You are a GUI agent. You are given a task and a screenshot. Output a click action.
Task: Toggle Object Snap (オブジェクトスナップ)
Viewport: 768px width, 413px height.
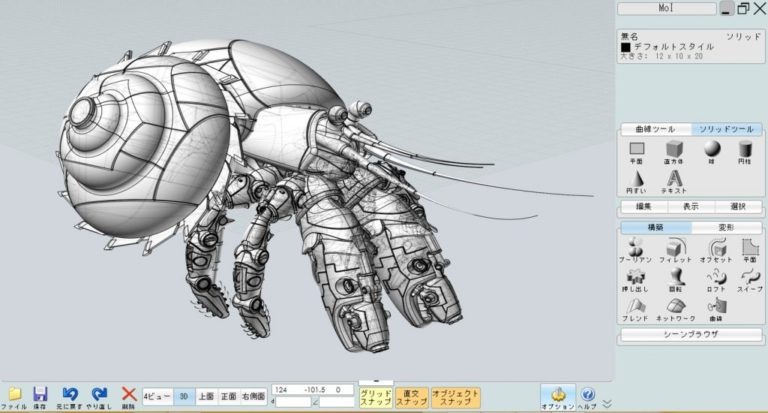[455, 397]
